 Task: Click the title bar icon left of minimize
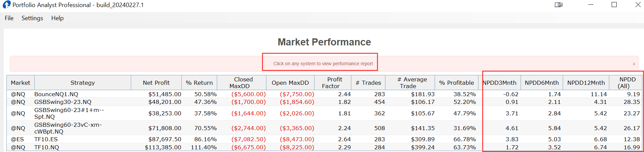point(559,5)
